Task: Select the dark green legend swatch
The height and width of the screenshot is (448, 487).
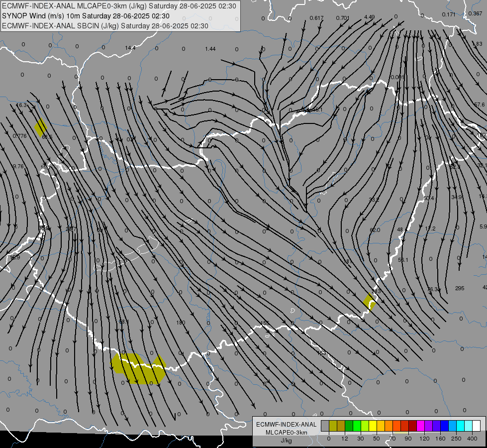Action: coord(349,426)
